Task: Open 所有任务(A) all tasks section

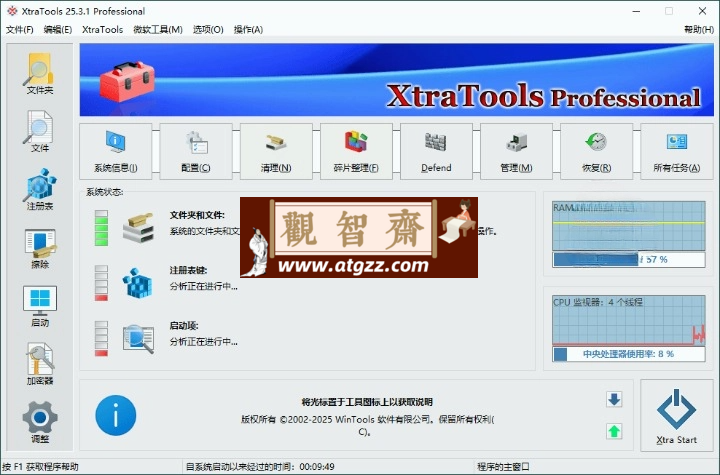Action: click(x=677, y=152)
